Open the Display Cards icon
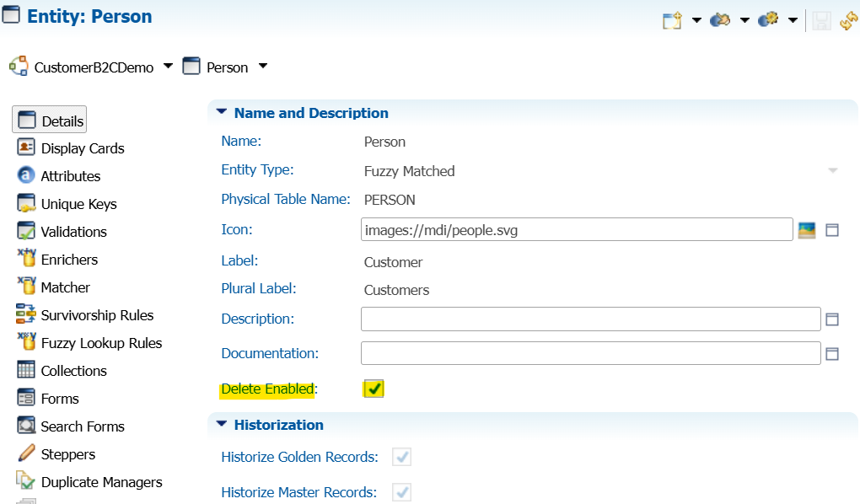Viewport: 860px width, 504px height. (26, 147)
